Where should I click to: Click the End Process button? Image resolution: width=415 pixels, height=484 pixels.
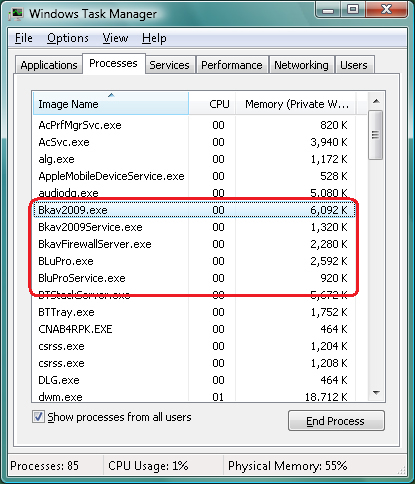[x=336, y=421]
